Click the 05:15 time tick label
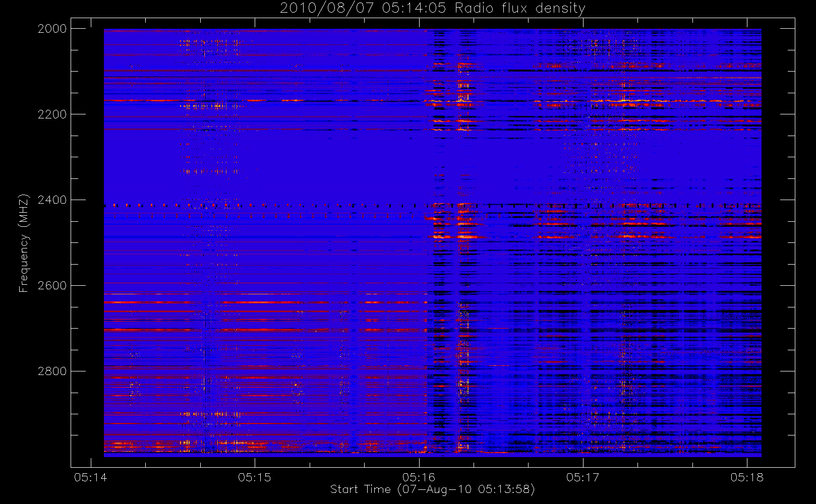Screen dimensions: 816x504 [255, 477]
